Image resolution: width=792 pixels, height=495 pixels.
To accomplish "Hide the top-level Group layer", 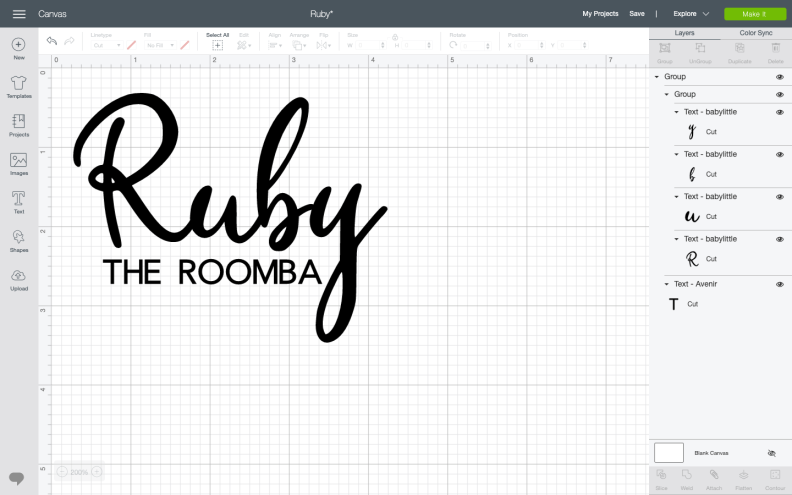I will 780,77.
